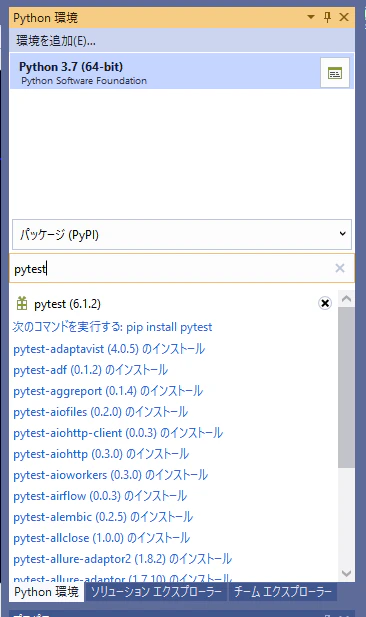This screenshot has height=617, width=366.
Task: Close the Python 環境 panel
Action: point(344,17)
